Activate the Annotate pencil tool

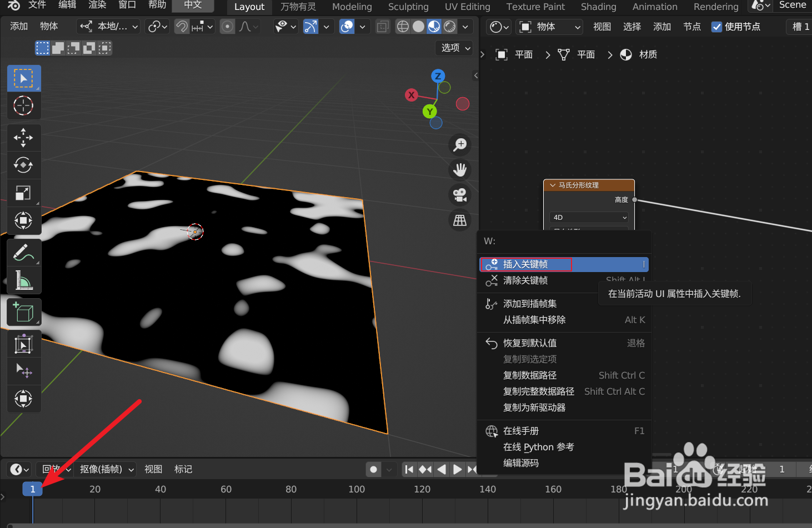pyautogui.click(x=23, y=253)
